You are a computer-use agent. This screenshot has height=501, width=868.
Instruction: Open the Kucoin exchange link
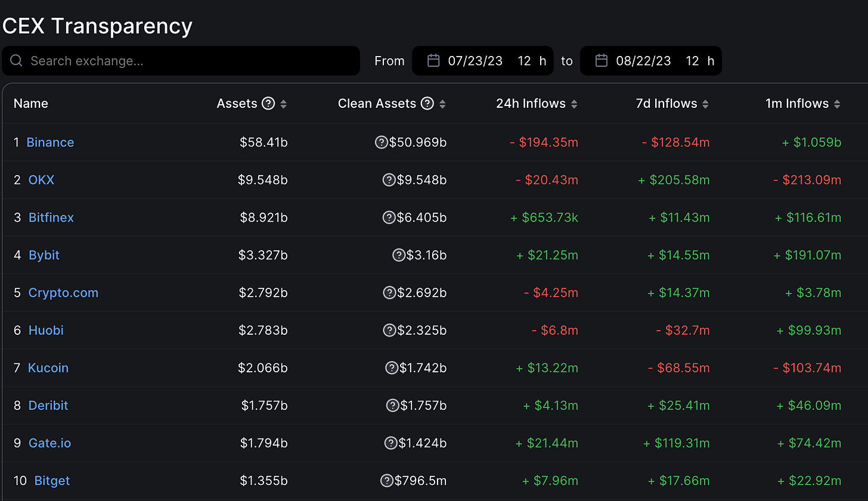48,368
